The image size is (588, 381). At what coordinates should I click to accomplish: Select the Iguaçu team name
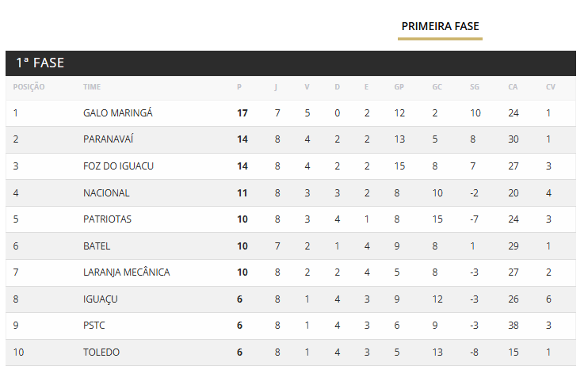100,299
